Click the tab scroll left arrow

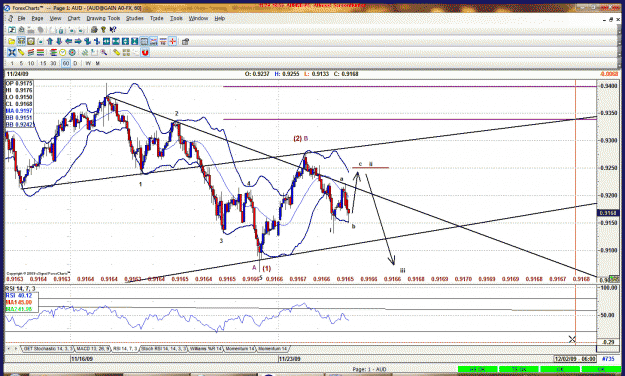coord(9,348)
